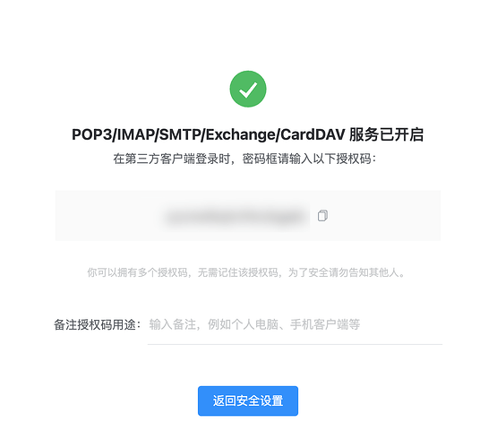Click the 备注授权码用途 remark input field
The height and width of the screenshot is (448, 497).
(295, 324)
